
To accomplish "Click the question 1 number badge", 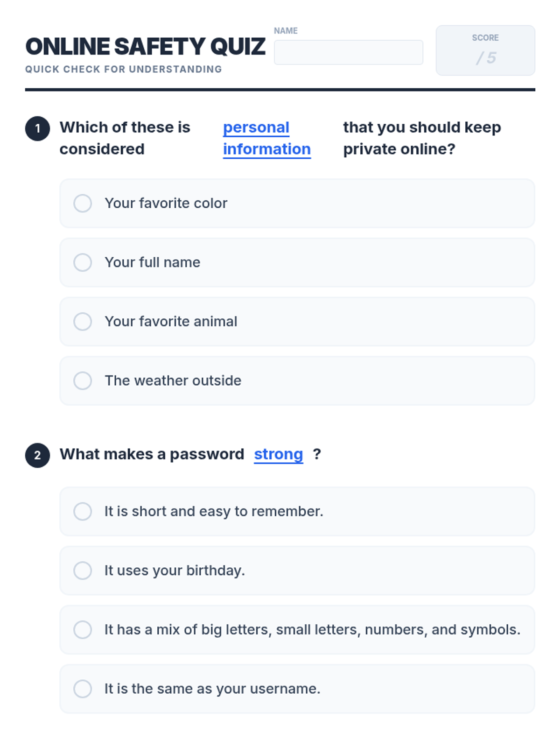I will [x=37, y=128].
